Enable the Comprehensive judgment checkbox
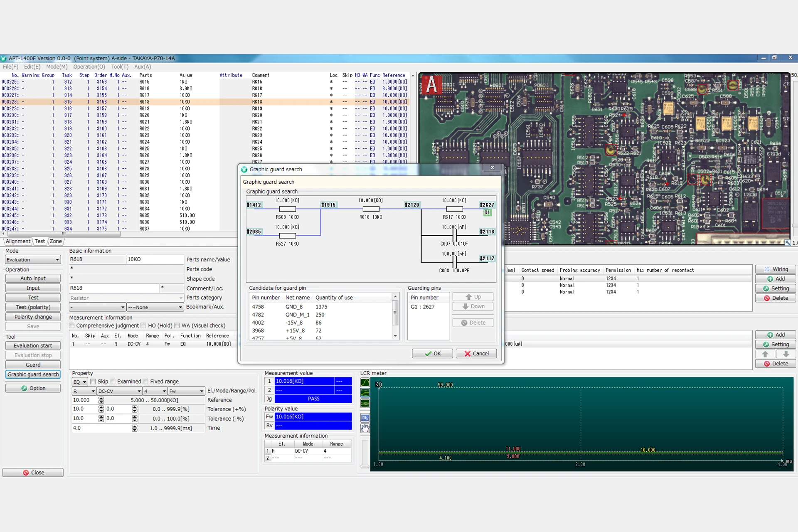 (x=72, y=325)
